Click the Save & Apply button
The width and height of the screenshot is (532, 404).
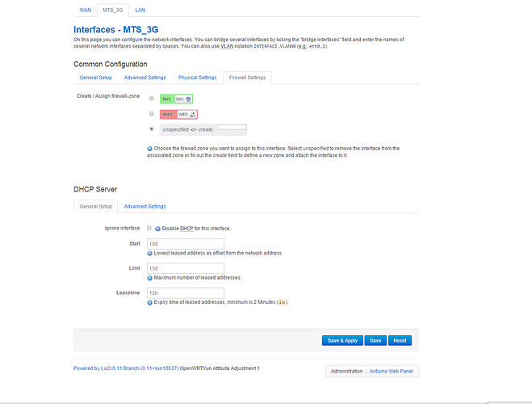pyautogui.click(x=342, y=340)
